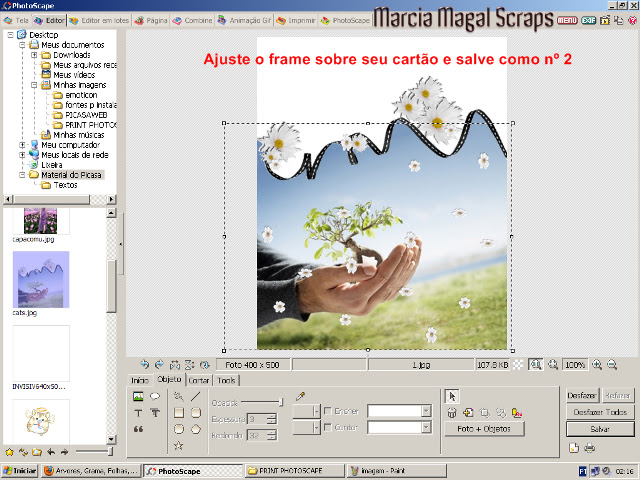Select the Circle shape tool
Screen dimensions: 640x480
pos(179,429)
